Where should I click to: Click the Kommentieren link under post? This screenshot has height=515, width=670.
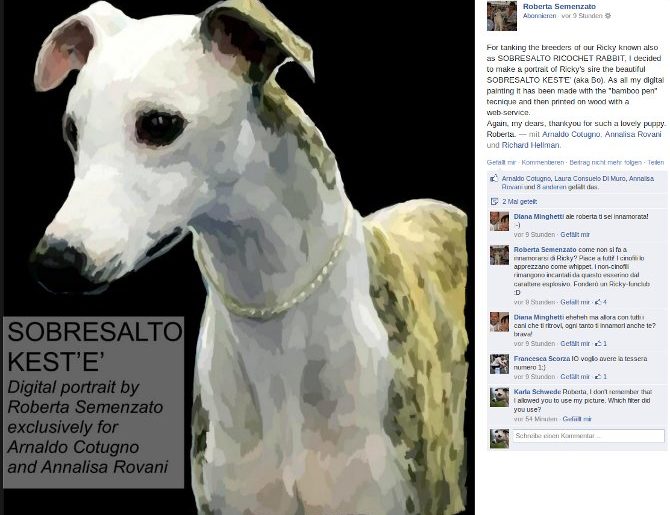point(543,162)
